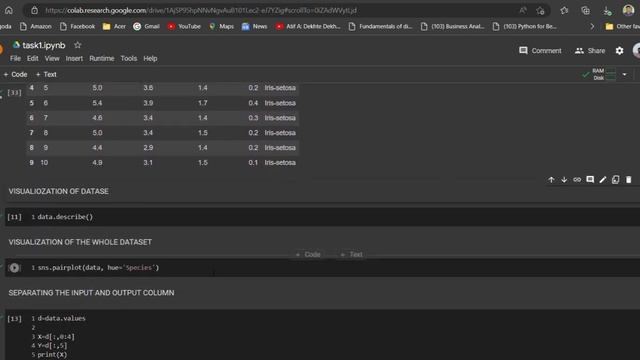Image resolution: width=640 pixels, height=360 pixels.
Task: Star the task1.ipynb notebook
Action: pos(78,45)
